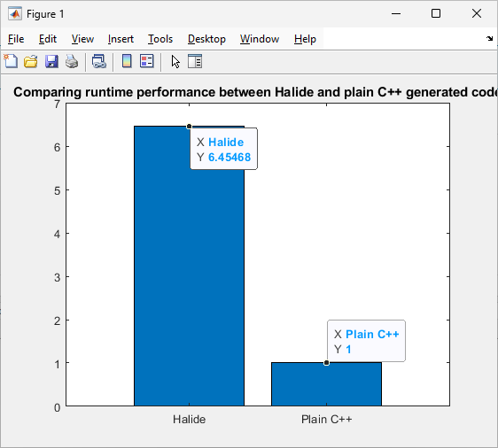Insert a colorbar via the toolbar icon
Image resolution: width=498 pixels, height=448 pixels.
127,61
